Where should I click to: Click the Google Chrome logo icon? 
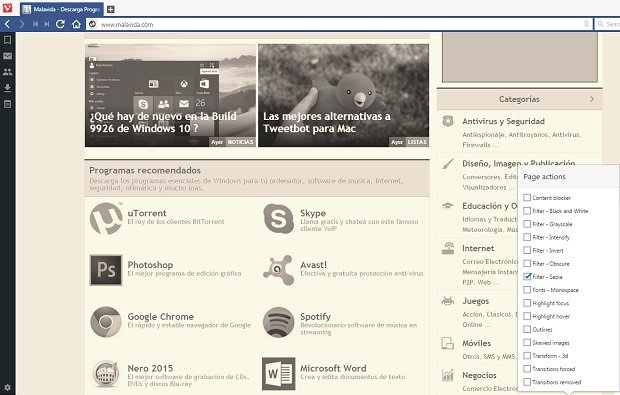point(106,322)
